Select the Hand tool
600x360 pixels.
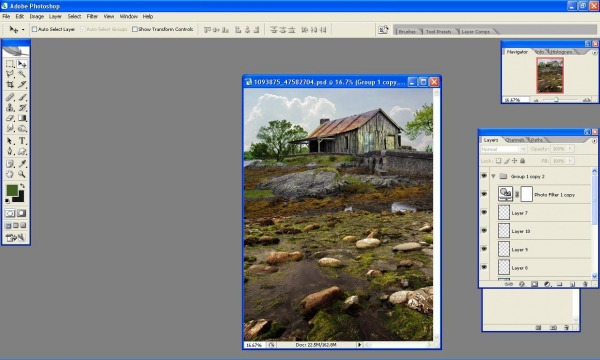point(10,174)
